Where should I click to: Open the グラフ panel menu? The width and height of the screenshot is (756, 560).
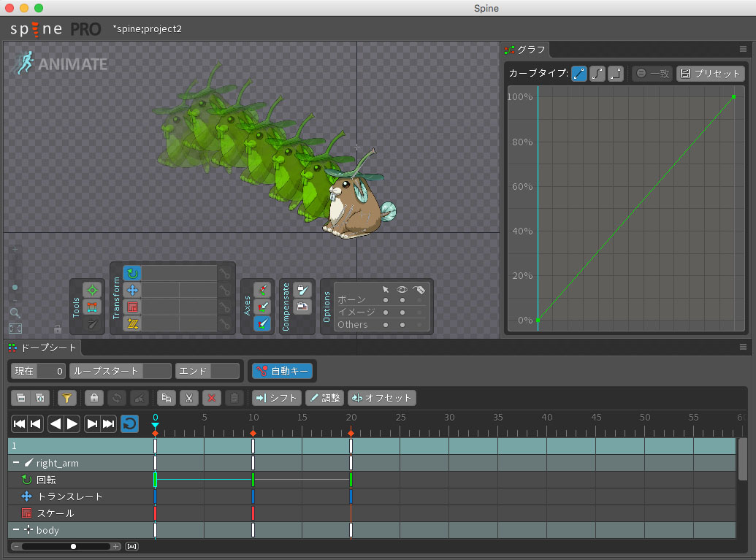coord(743,49)
